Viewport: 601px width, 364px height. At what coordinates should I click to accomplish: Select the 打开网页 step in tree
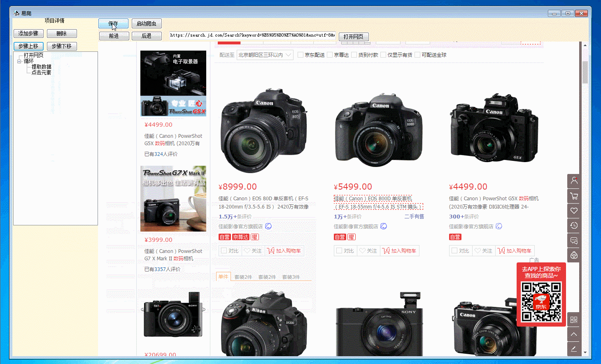coord(33,55)
